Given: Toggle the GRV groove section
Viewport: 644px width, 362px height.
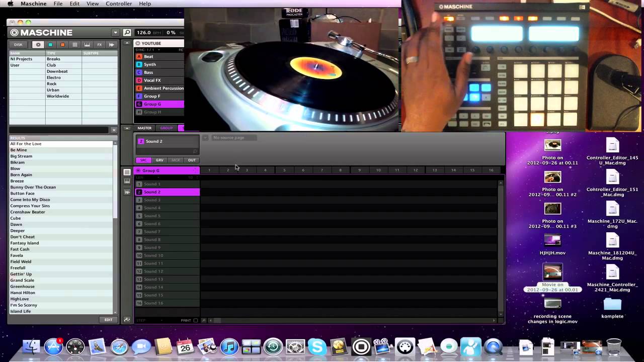Looking at the screenshot, I should coord(159,160).
